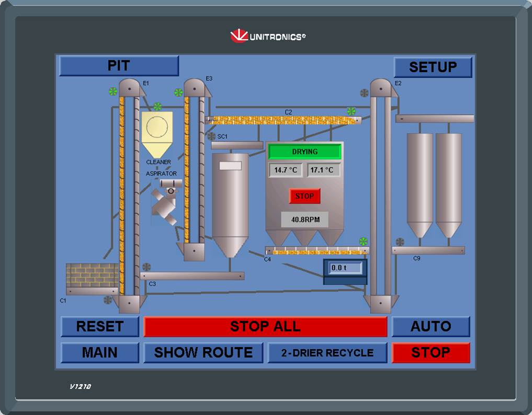Click the SHOW ROUTE button
Viewport: 532px width, 415px height.
(x=203, y=353)
